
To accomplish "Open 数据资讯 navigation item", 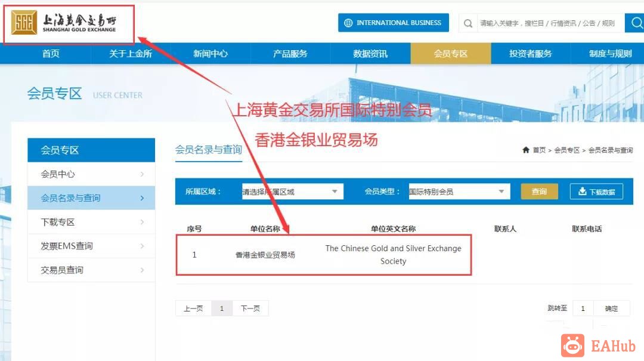I will [x=370, y=54].
